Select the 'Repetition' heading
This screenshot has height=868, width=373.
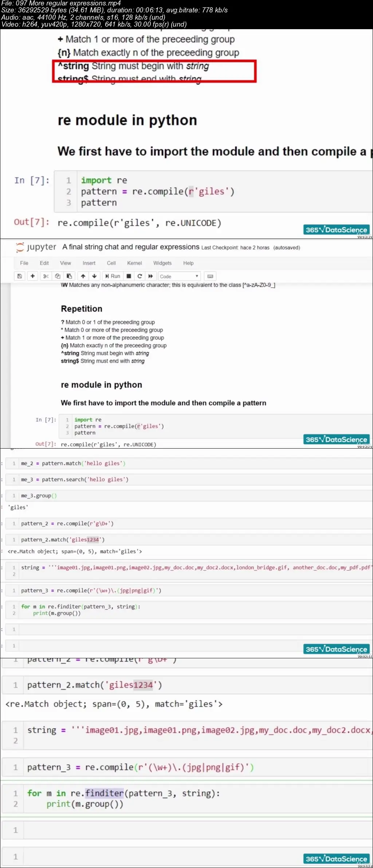pyautogui.click(x=82, y=309)
